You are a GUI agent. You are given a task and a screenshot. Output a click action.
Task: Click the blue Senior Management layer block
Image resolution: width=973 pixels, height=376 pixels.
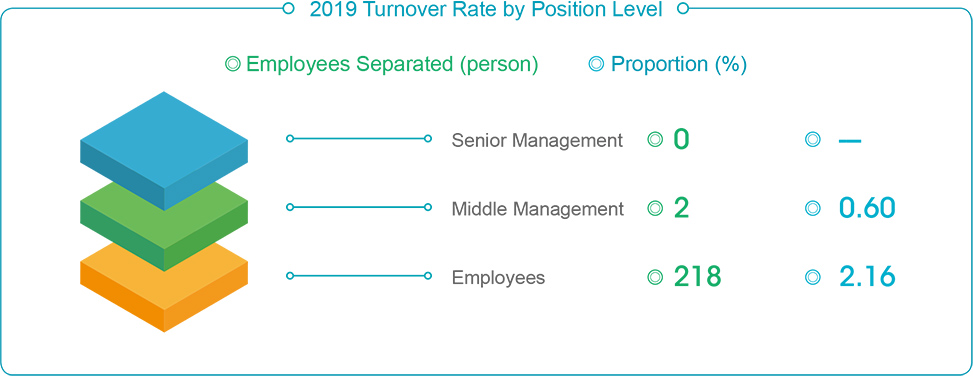point(164,151)
